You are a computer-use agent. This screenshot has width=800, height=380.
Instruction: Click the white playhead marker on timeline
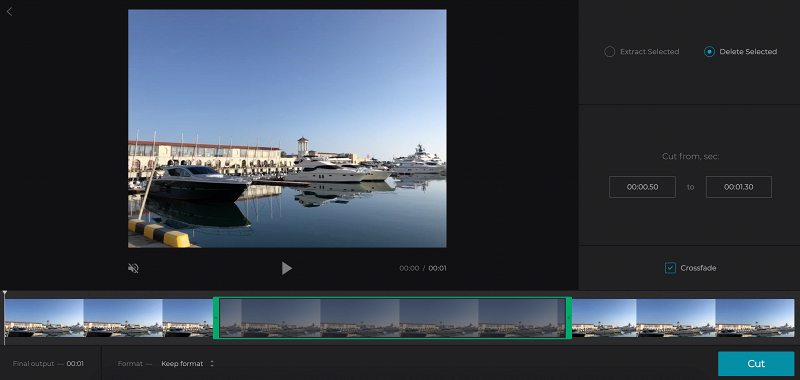click(x=5, y=294)
